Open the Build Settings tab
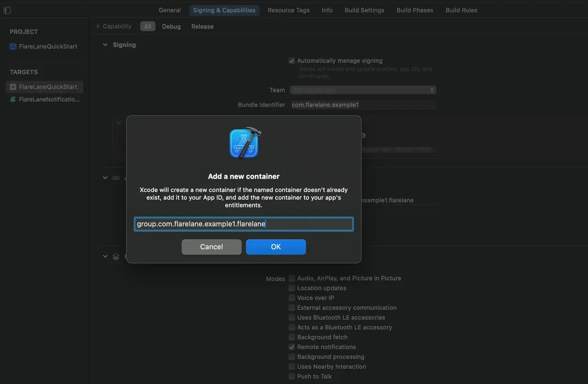Image resolution: width=588 pixels, height=384 pixels. pyautogui.click(x=364, y=10)
